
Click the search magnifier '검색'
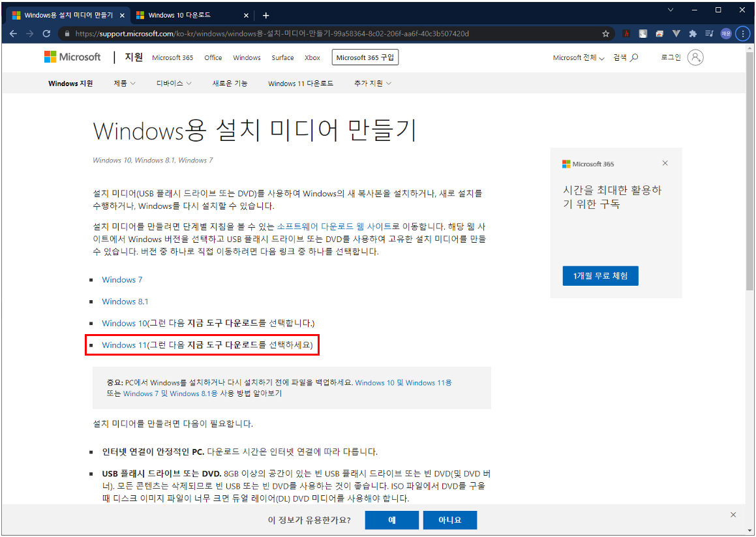pos(626,57)
